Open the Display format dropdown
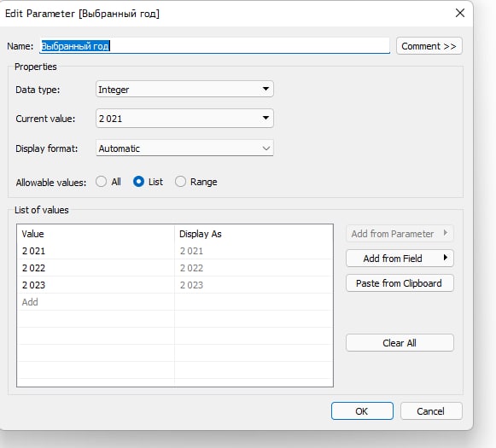496x448 pixels. (184, 148)
